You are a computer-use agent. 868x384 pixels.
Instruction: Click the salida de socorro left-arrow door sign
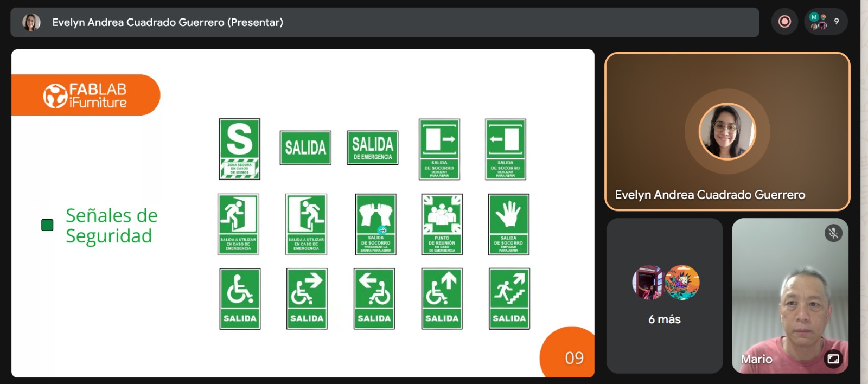[x=506, y=149]
